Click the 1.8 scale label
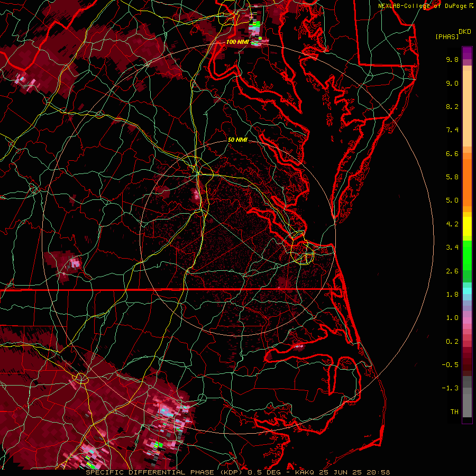This screenshot has width=476, height=476. pyautogui.click(x=452, y=295)
